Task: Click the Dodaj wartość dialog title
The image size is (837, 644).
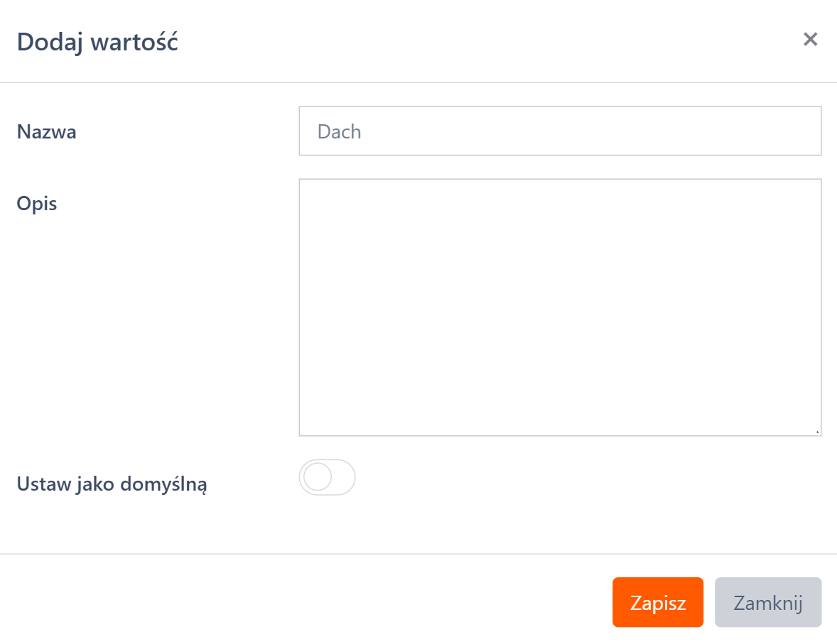Action: click(x=97, y=42)
